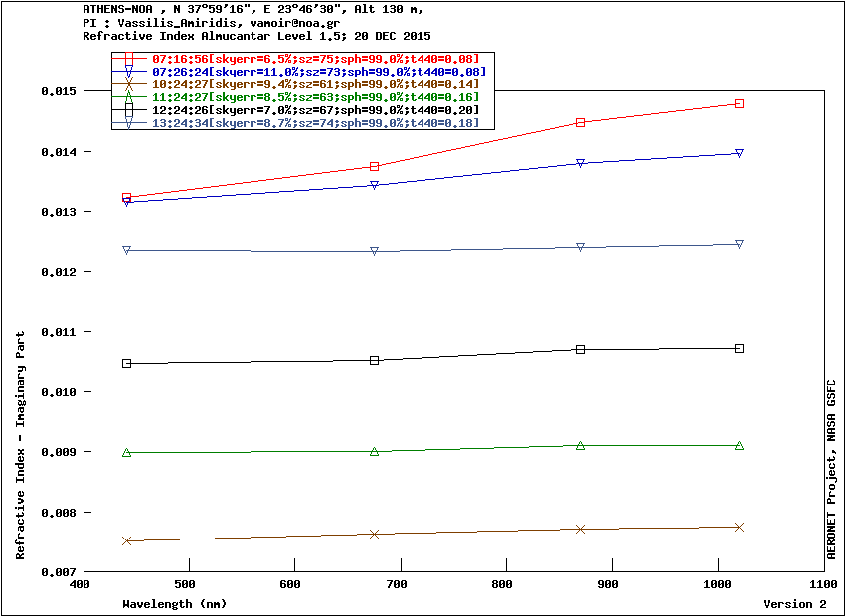Viewport: 845px width, 616px height.
Task: Click the blue triangle marker for 07:26:24 legend
Action: click(129, 72)
